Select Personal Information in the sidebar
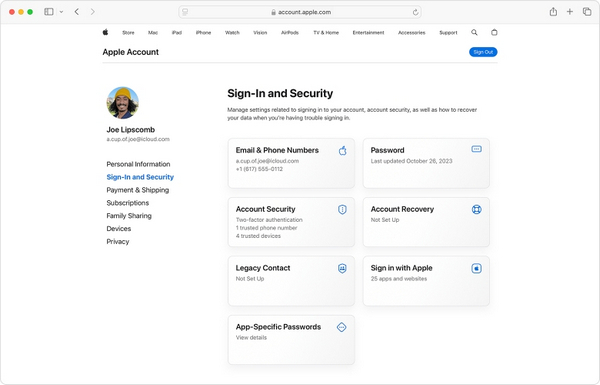The width and height of the screenshot is (600, 385). pyautogui.click(x=138, y=164)
